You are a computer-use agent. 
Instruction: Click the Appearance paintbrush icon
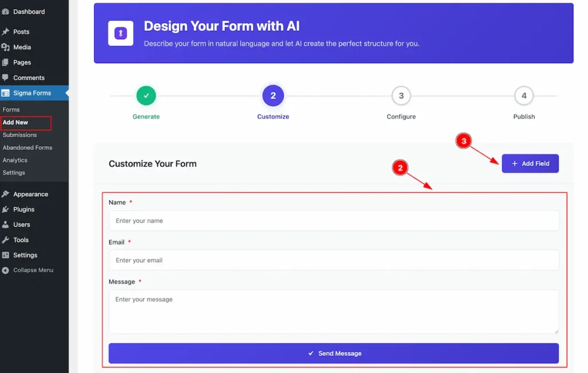(5, 194)
